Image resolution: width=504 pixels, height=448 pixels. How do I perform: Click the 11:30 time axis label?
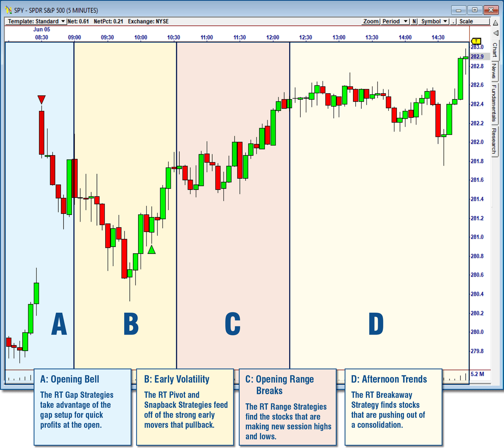tap(240, 37)
